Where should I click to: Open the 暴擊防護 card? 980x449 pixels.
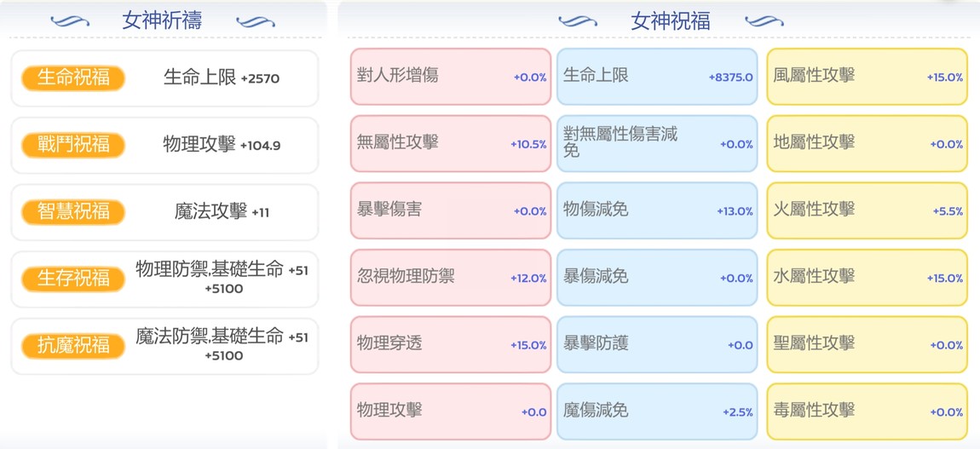pos(657,344)
